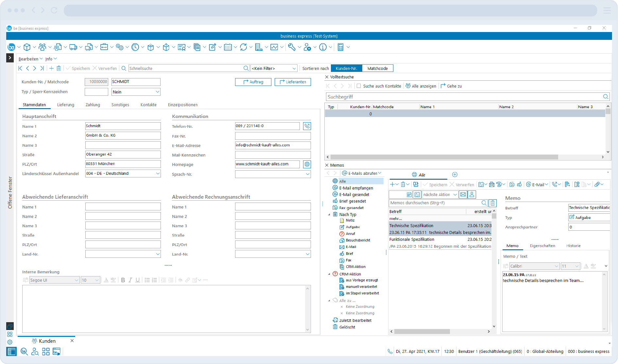618x364 pixels.
Task: Click the add new record plus icon
Action: point(51,68)
